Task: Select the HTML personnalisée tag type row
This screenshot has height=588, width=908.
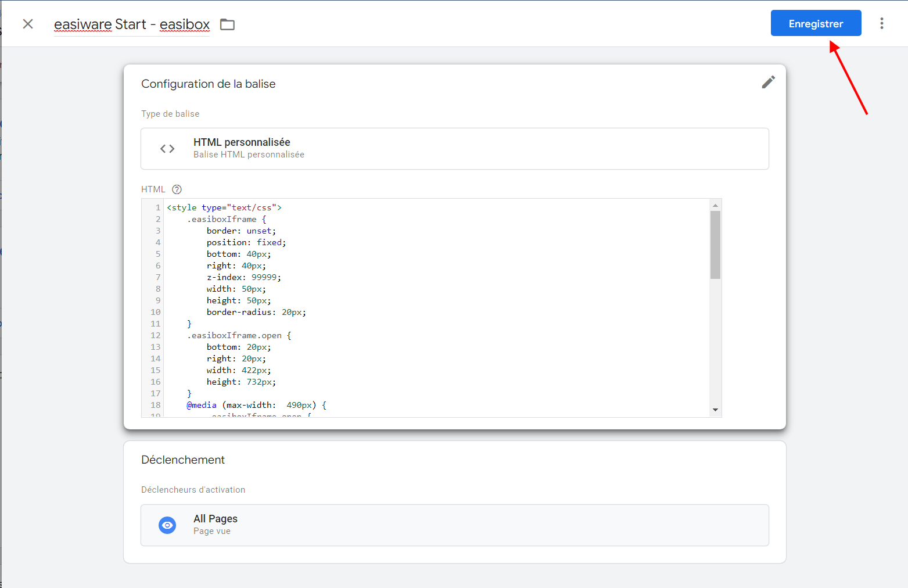Action: point(454,149)
